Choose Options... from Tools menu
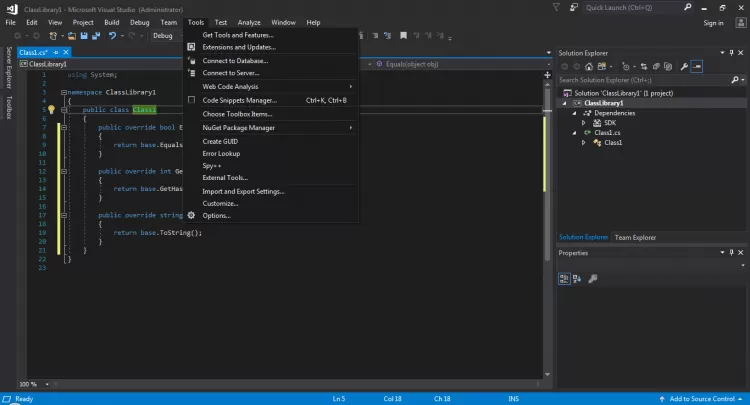This screenshot has width=750, height=405. pos(216,215)
